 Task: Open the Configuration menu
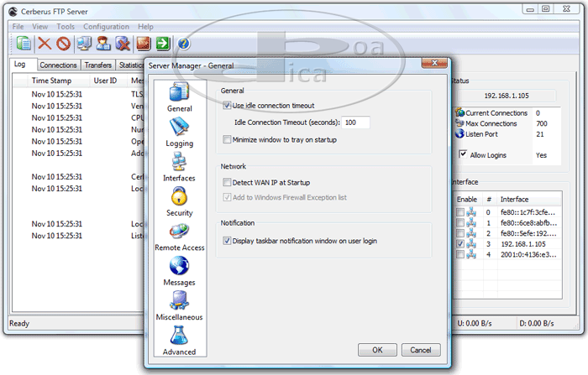pyautogui.click(x=106, y=27)
